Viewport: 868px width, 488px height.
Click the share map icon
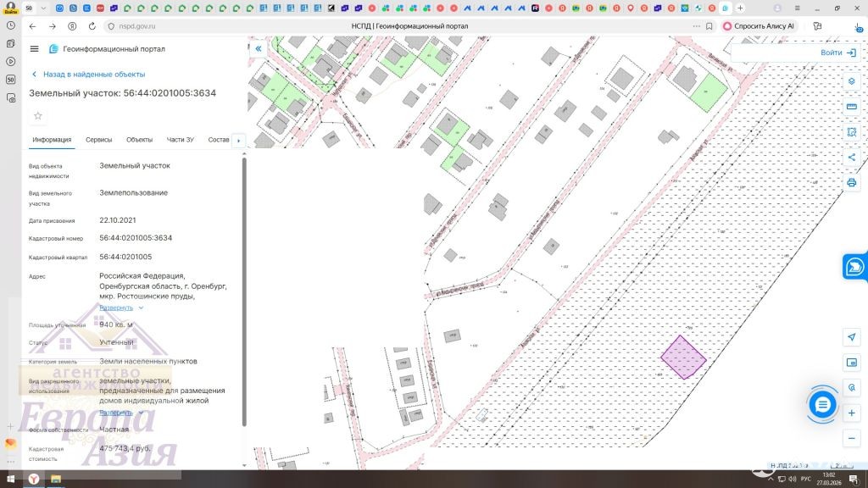851,157
